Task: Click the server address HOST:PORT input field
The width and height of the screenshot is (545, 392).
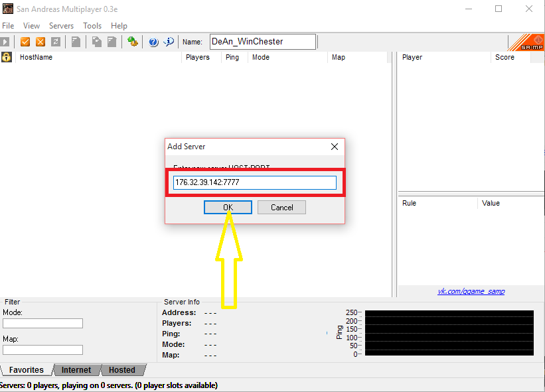Action: click(255, 182)
